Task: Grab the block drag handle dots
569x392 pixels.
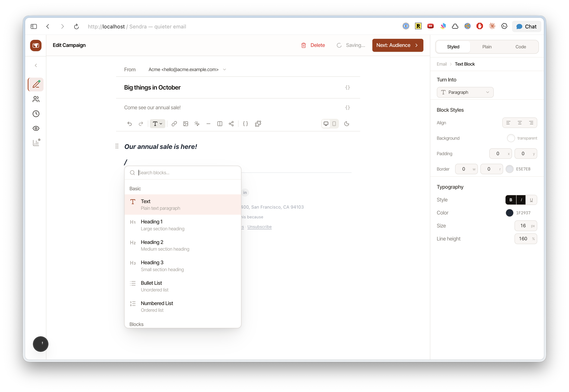Action: [x=117, y=146]
